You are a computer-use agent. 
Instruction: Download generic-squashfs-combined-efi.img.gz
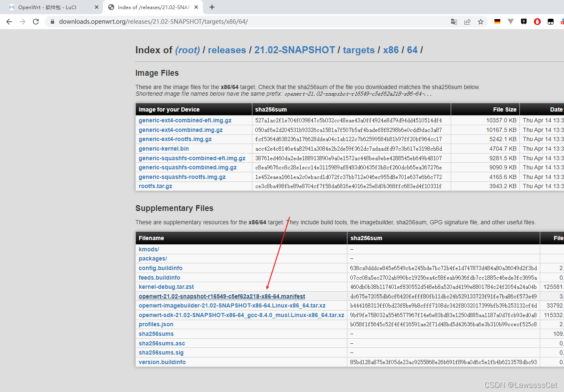192,158
